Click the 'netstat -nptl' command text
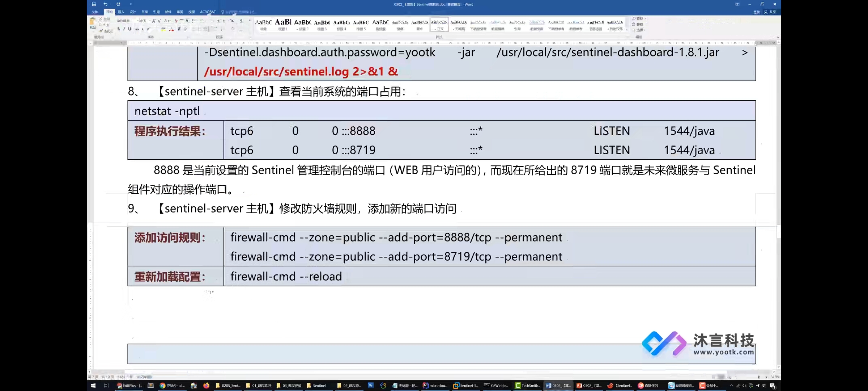 click(x=167, y=111)
